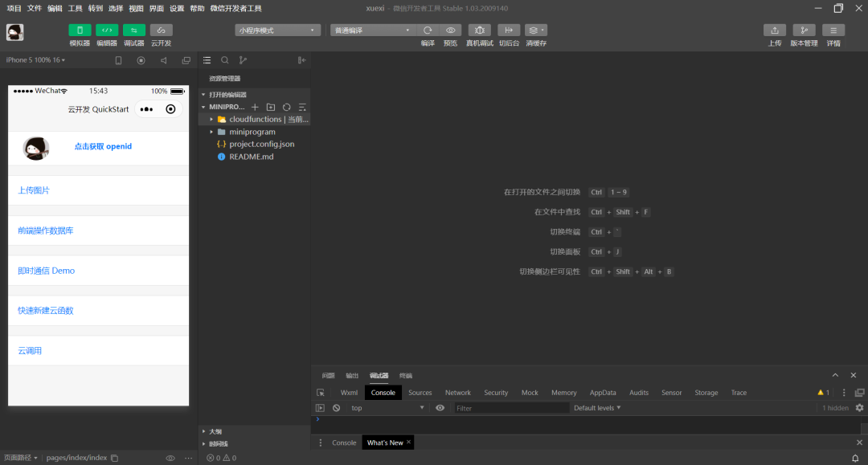This screenshot has height=465, width=868.
Task: Tap 即时通信 Demo in the simulator
Action: tap(46, 271)
